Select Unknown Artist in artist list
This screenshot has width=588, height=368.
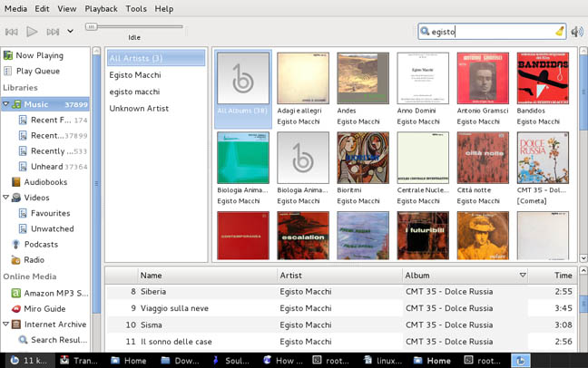tap(139, 108)
